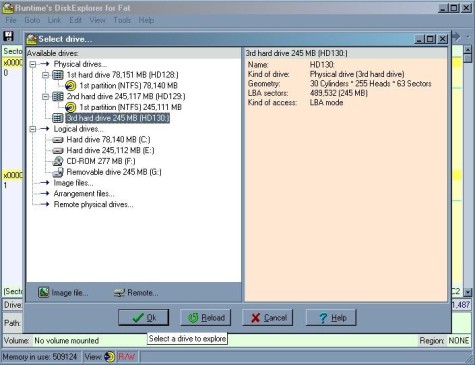Click the 2nd hard drive HD129 disk icon
The width and height of the screenshot is (475, 365).
(x=58, y=97)
